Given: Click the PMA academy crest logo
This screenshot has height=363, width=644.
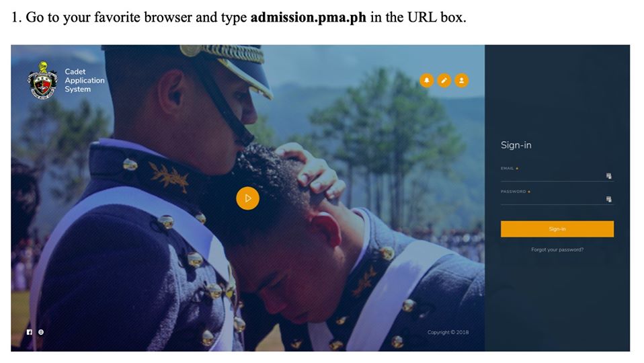Looking at the screenshot, I should (42, 80).
